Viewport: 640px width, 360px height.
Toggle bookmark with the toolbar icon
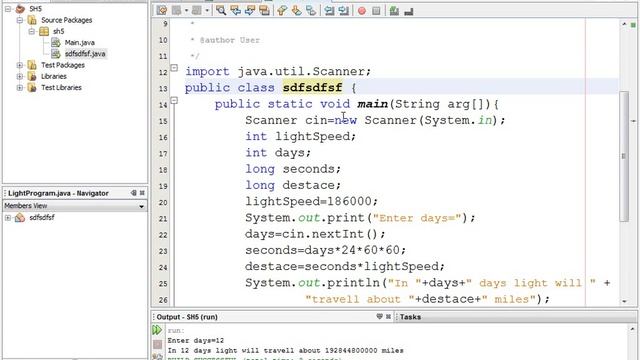pos(311,11)
